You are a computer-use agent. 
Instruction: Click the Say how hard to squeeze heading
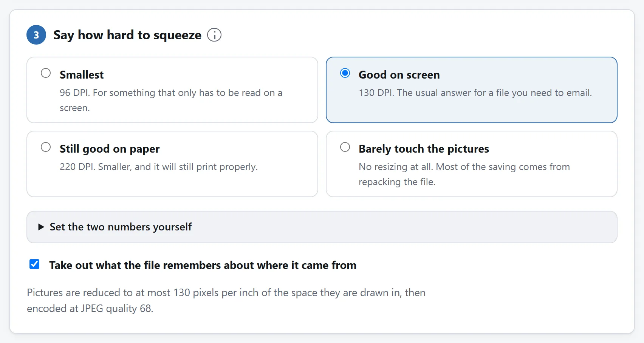(x=127, y=35)
